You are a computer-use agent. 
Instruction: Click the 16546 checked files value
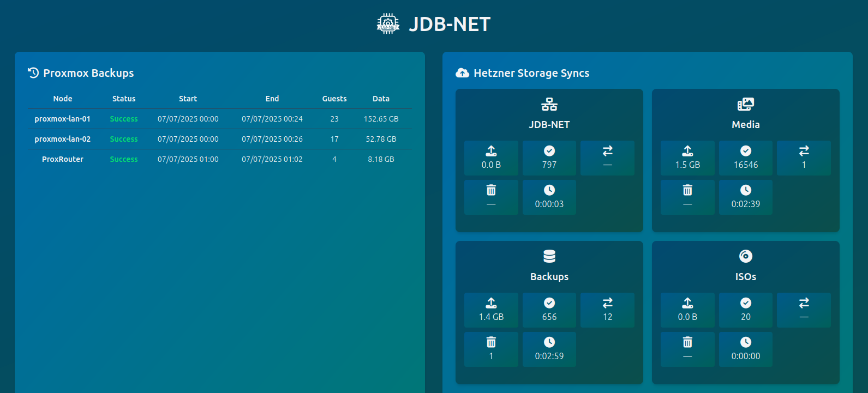746,165
